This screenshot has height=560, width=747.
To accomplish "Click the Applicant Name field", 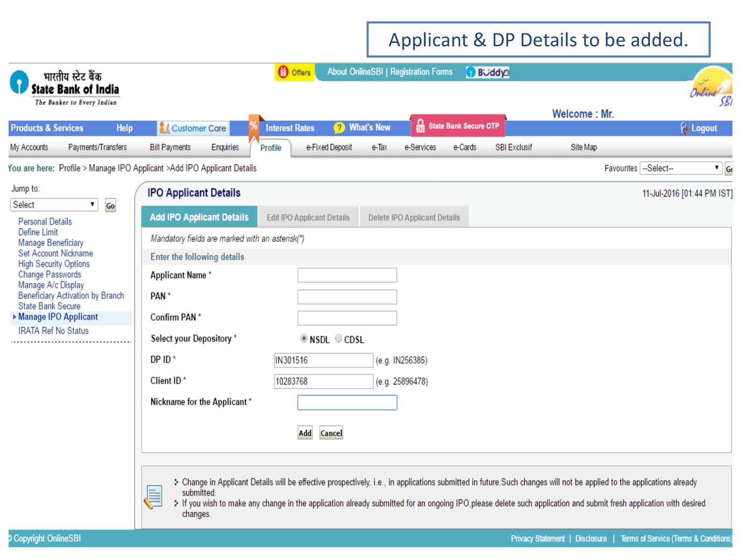I will tap(347, 275).
